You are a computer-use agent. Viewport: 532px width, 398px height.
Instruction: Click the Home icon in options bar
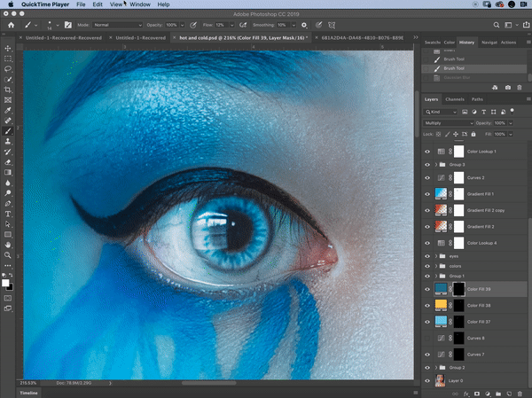pyautogui.click(x=12, y=25)
